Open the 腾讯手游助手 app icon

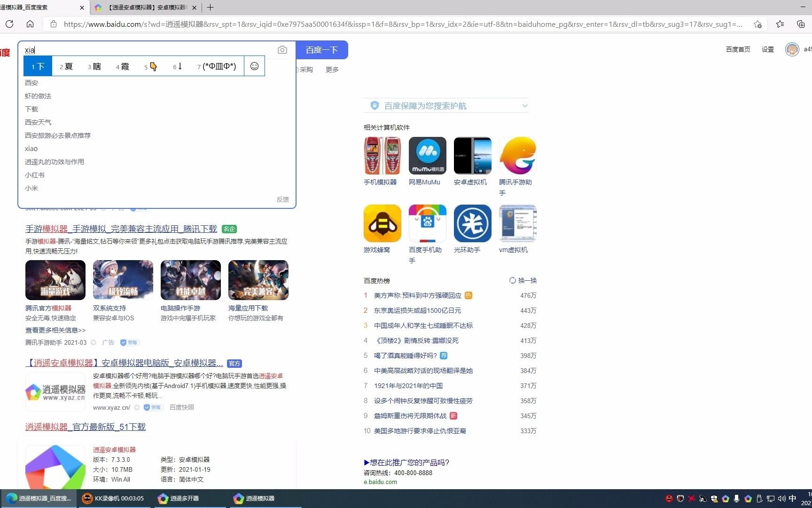(518, 156)
